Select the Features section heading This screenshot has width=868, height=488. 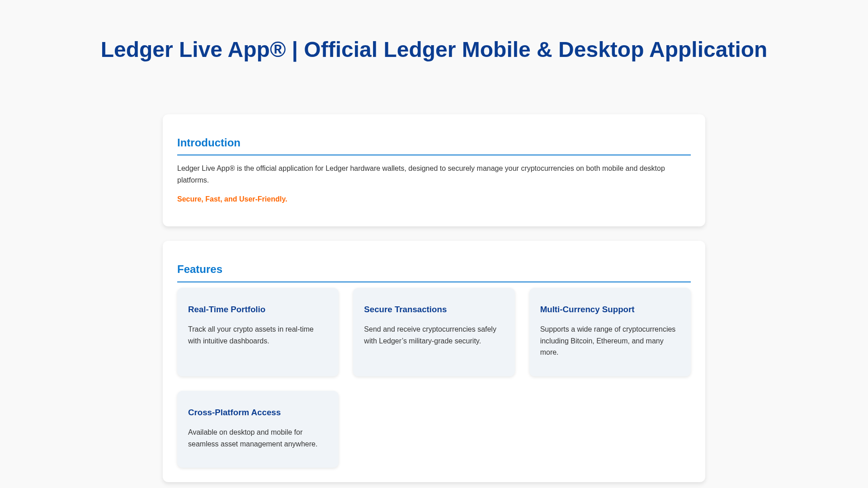[200, 269]
